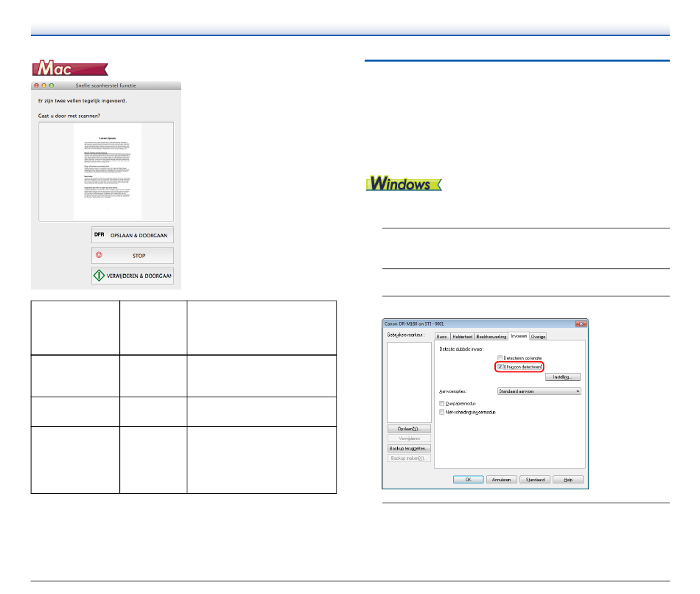The width and height of the screenshot is (700, 594).
Task: Enable the Dunpapiermodus checkbox
Action: pos(441,403)
